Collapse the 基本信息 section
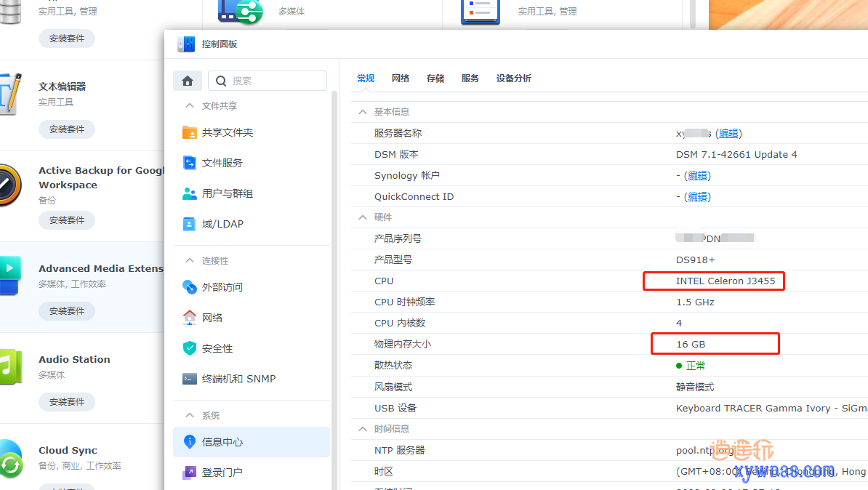The image size is (868, 490). point(362,111)
